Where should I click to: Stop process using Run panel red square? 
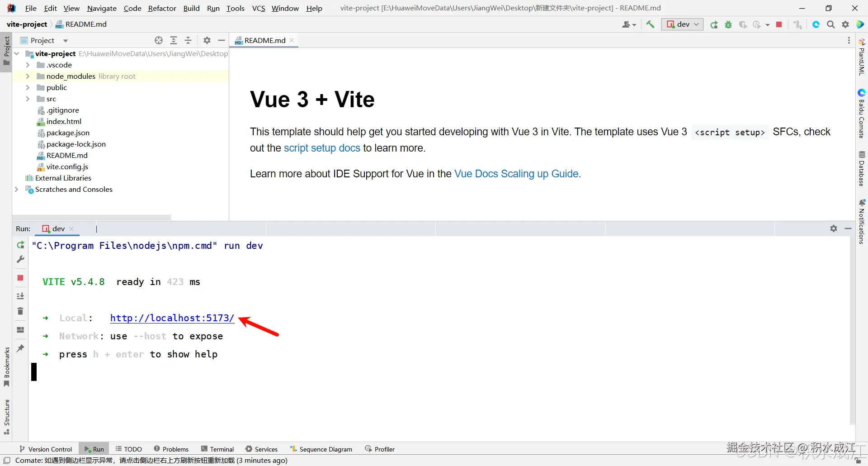click(x=20, y=278)
